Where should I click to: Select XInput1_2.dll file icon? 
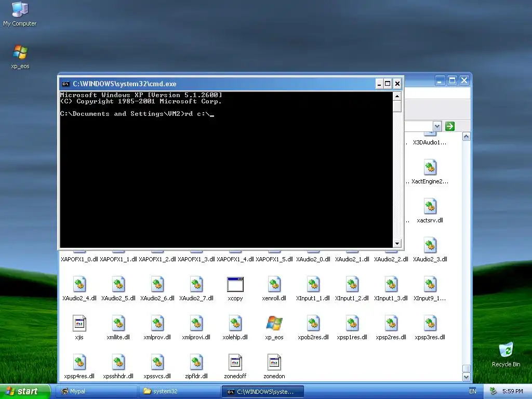coord(352,284)
